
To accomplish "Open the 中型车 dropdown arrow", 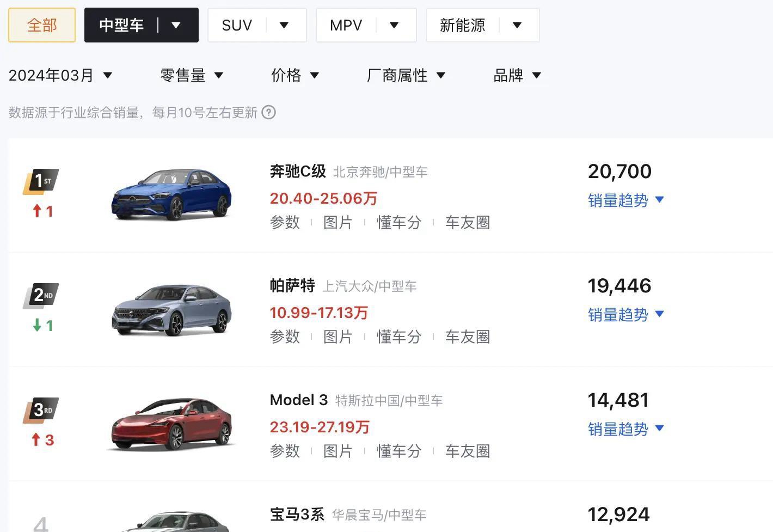I will (x=176, y=25).
